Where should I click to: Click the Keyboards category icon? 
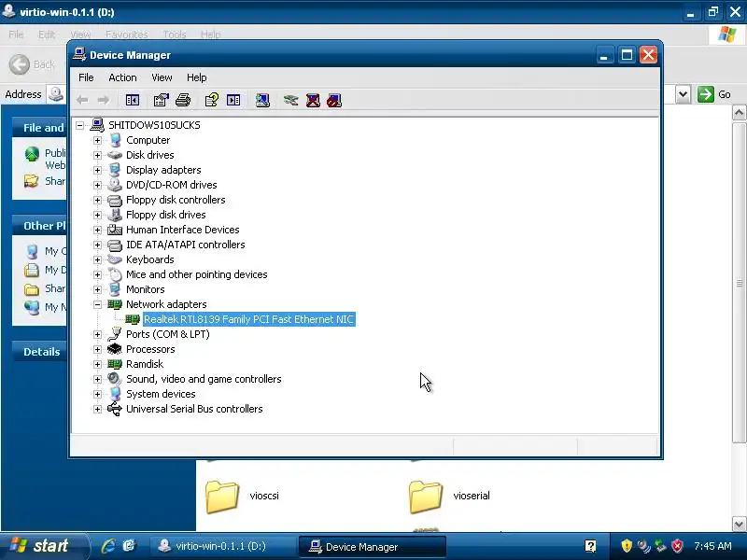coord(114,259)
